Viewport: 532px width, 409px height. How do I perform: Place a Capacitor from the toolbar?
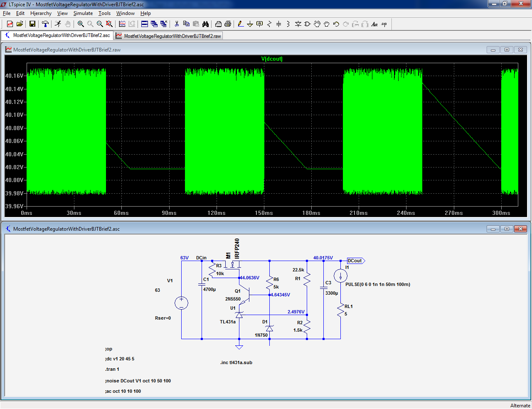(279, 24)
